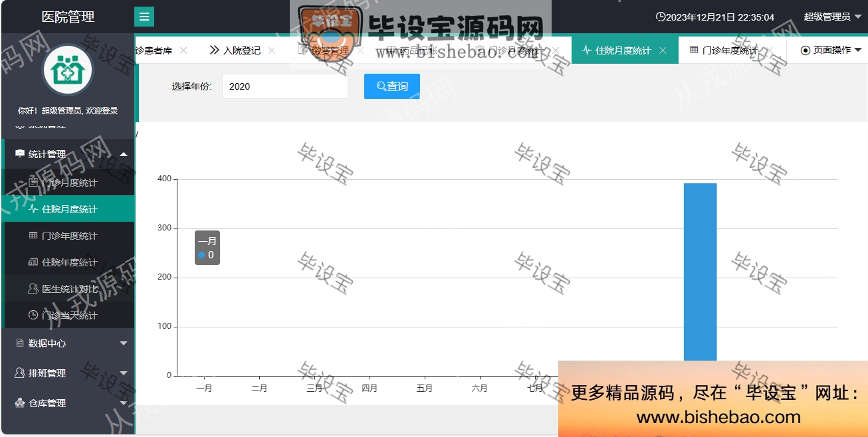Click the 二月 axis label

pyautogui.click(x=259, y=389)
